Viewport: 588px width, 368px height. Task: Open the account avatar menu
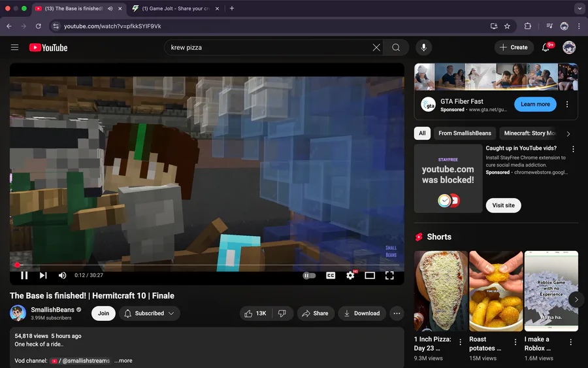click(x=569, y=47)
